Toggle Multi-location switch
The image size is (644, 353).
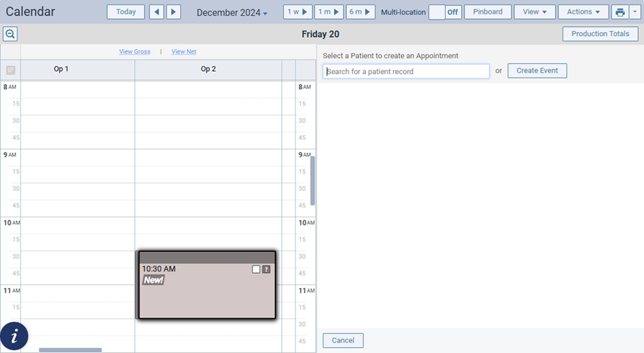click(445, 12)
